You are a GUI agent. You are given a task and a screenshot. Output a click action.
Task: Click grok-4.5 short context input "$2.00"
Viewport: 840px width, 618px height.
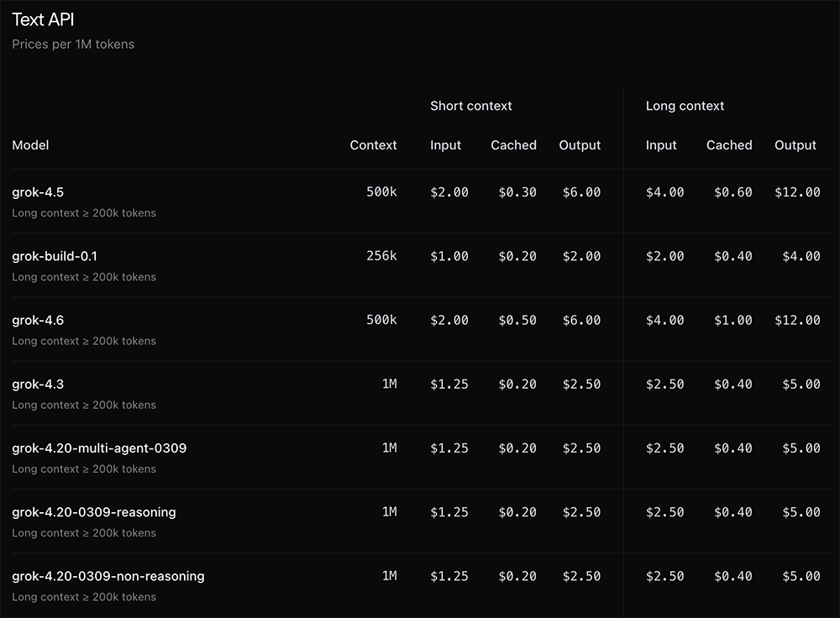pos(449,192)
